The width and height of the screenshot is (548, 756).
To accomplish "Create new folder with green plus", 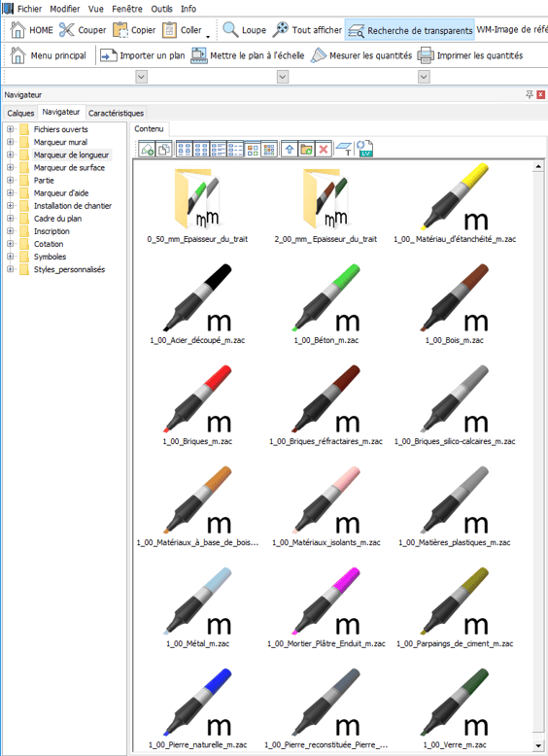I will tap(306, 150).
